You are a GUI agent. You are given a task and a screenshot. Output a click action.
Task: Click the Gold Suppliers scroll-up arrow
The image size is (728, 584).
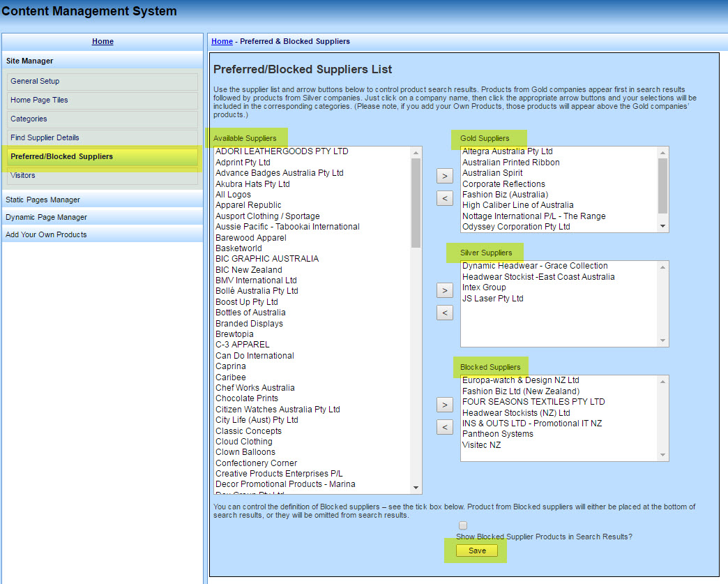tap(662, 153)
